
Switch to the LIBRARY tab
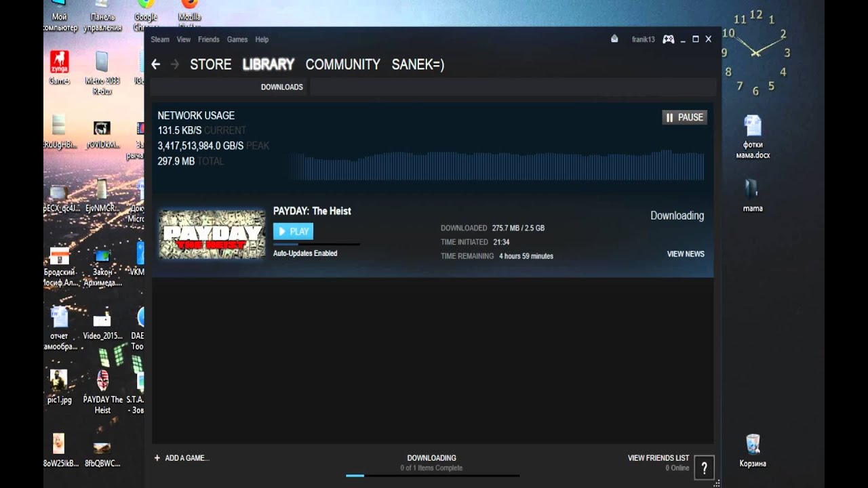pos(269,64)
